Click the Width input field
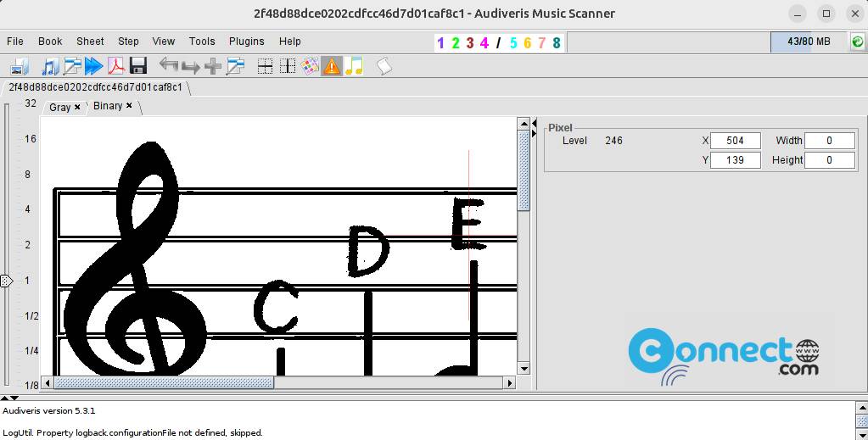Viewport: 868px width, 440px height. pos(829,141)
